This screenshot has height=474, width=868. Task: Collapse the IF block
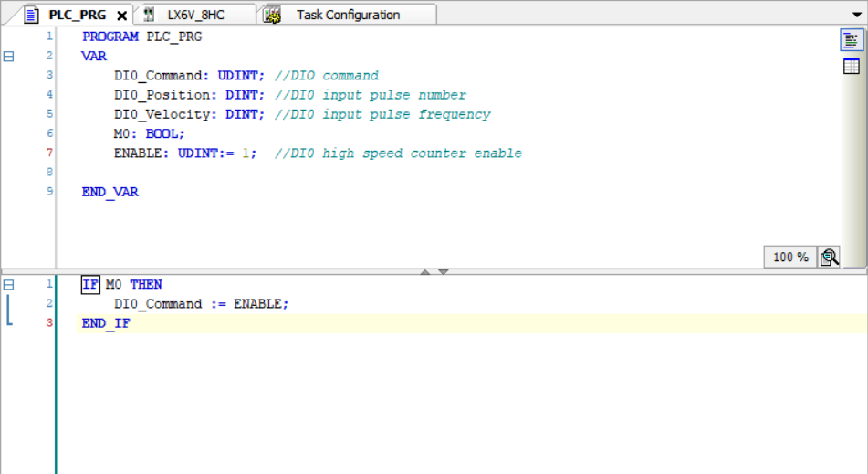click(8, 285)
